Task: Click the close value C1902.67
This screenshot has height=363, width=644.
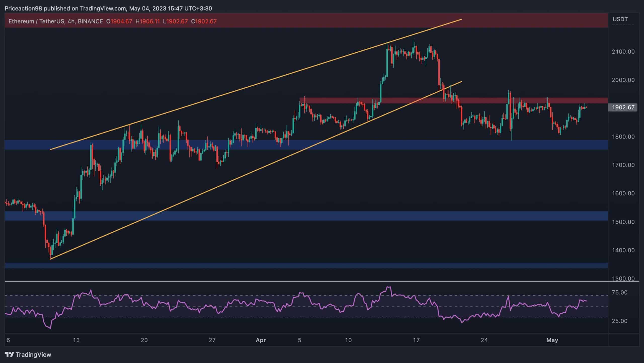Action: point(204,21)
